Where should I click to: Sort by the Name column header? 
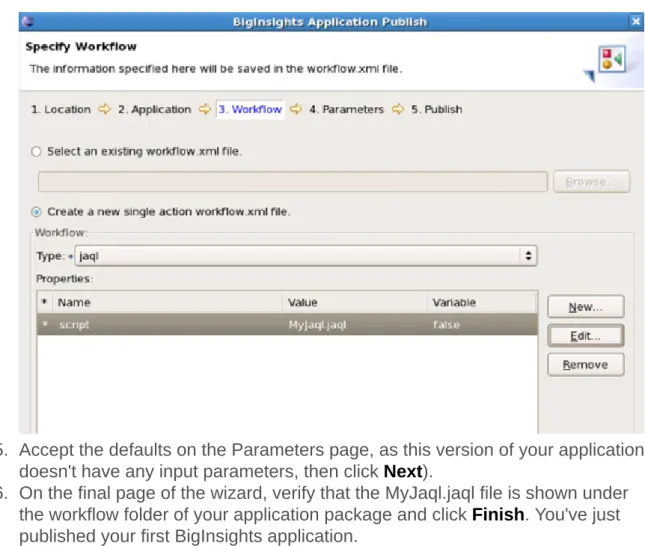coord(168,302)
